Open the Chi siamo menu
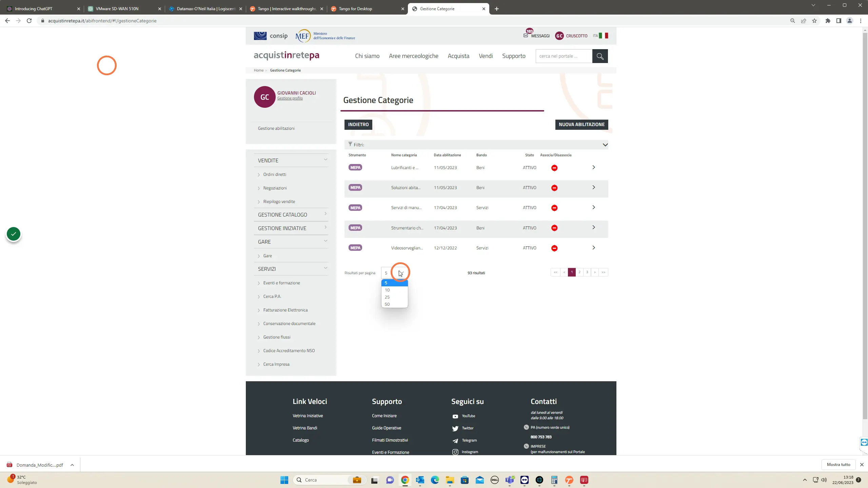Screen dimensions: 868x488 [x=367, y=56]
